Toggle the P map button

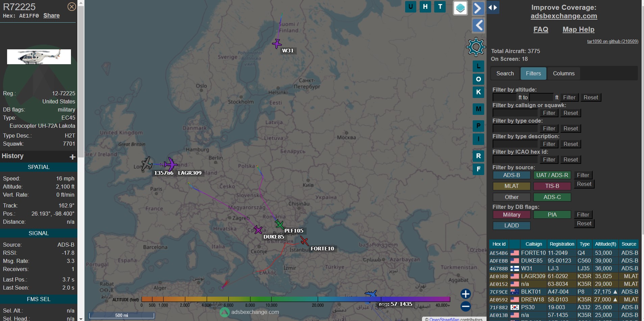click(x=478, y=126)
